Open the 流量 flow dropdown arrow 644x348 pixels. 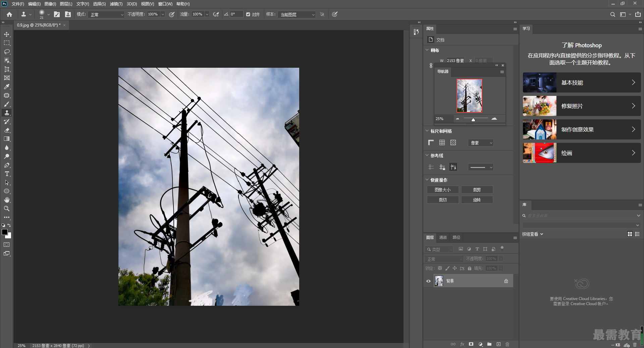207,14
